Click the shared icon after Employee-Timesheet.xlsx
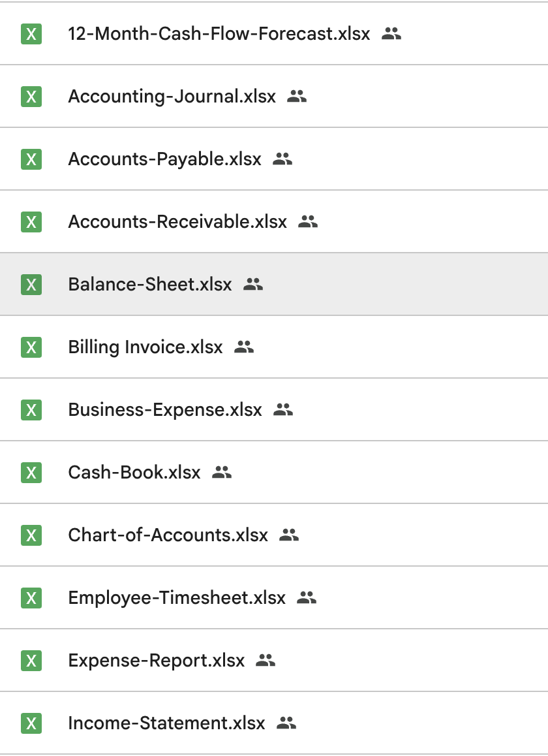The image size is (548, 756). point(306,597)
